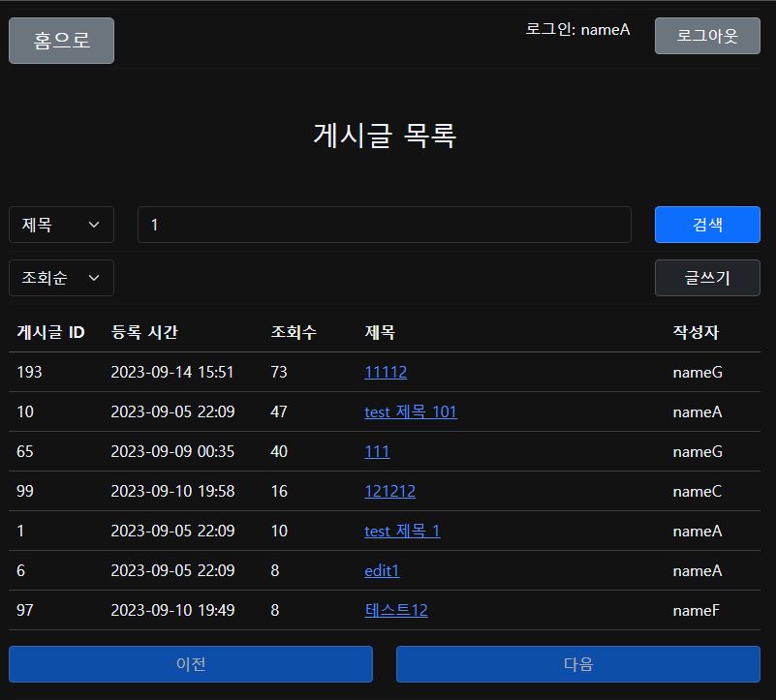Open the post titled 111
The image size is (776, 700).
tap(377, 451)
